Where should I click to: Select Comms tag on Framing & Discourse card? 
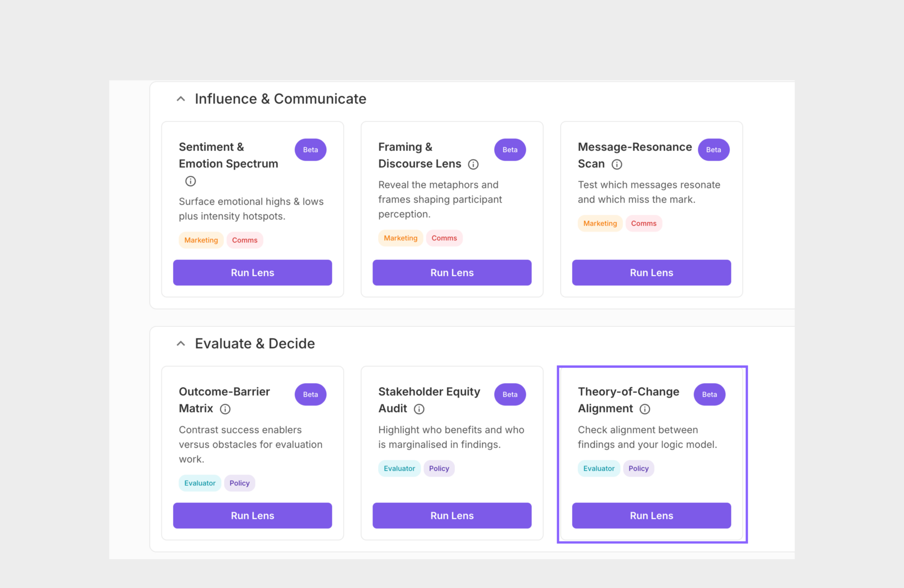pyautogui.click(x=444, y=238)
